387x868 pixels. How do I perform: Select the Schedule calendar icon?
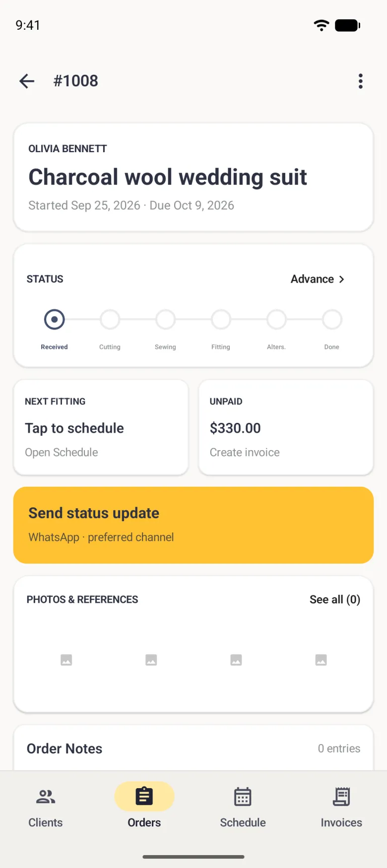[243, 797]
